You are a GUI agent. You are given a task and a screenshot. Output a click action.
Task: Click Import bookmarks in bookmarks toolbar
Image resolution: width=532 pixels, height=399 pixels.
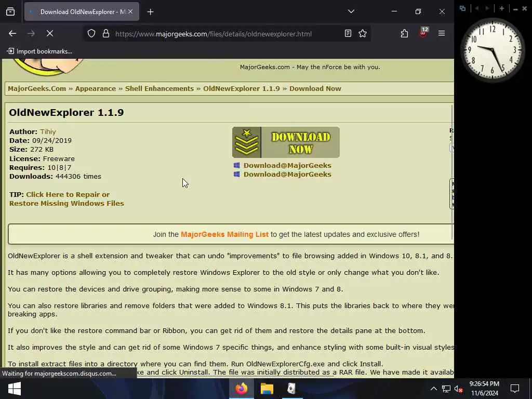(39, 51)
